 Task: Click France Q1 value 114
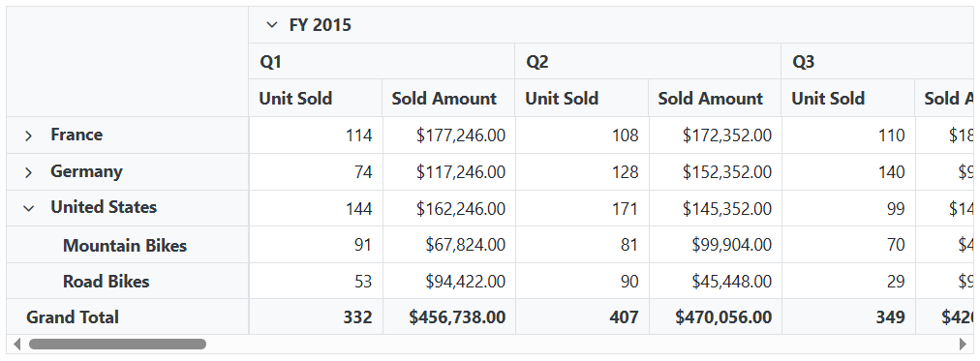pyautogui.click(x=316, y=135)
